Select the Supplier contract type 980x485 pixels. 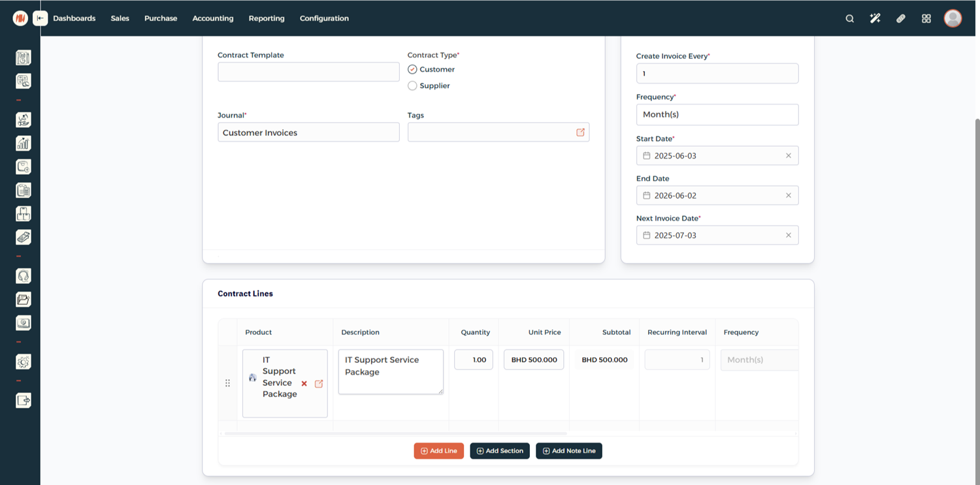(x=412, y=86)
